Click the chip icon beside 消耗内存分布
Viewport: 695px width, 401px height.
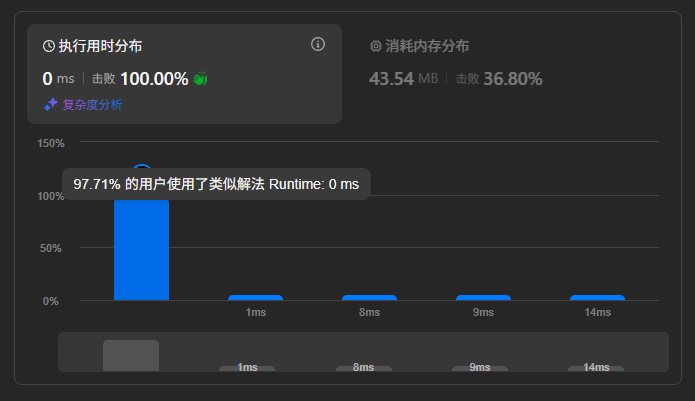point(376,46)
